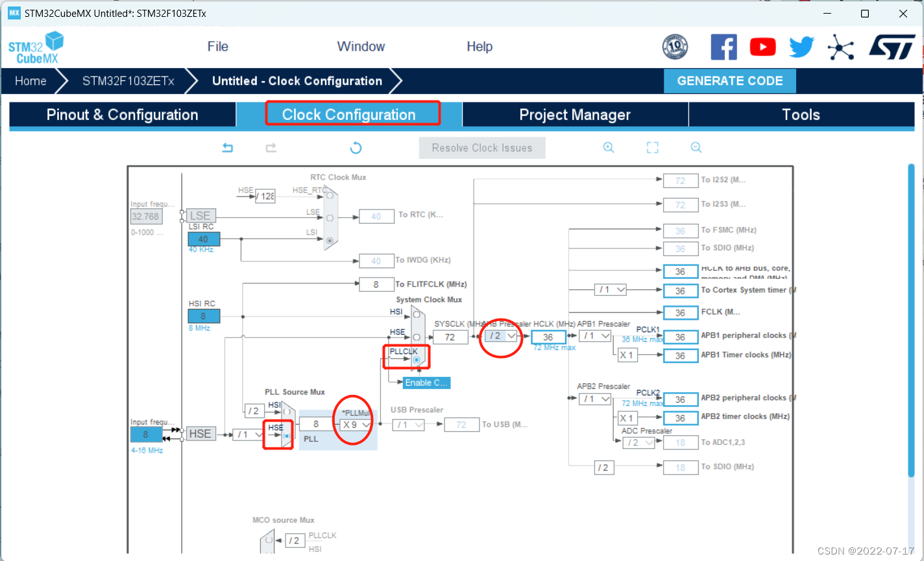Click the MCO source /2 divider box
Screen dimensions: 924x561
(x=294, y=540)
